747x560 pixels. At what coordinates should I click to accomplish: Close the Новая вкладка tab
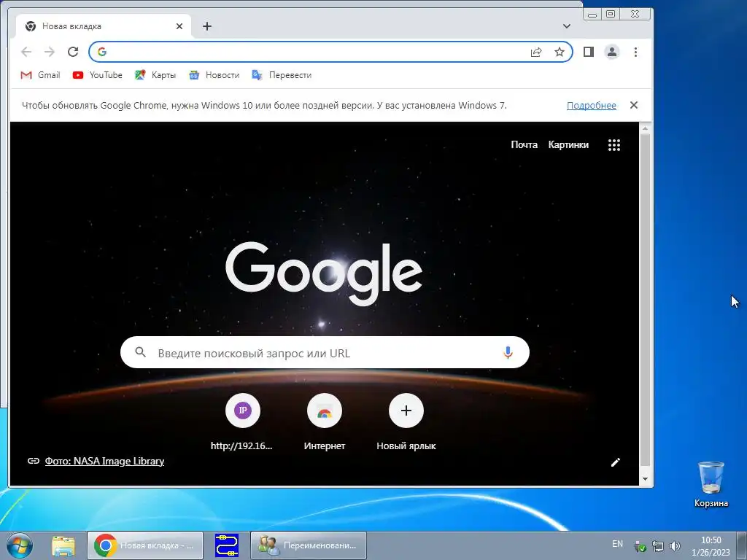pyautogui.click(x=179, y=26)
